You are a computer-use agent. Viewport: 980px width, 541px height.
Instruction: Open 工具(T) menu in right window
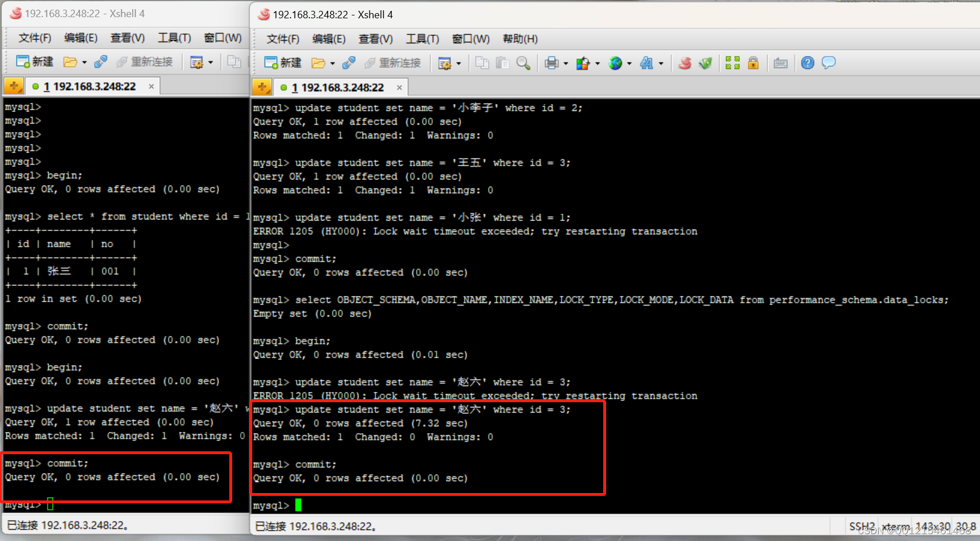[423, 39]
